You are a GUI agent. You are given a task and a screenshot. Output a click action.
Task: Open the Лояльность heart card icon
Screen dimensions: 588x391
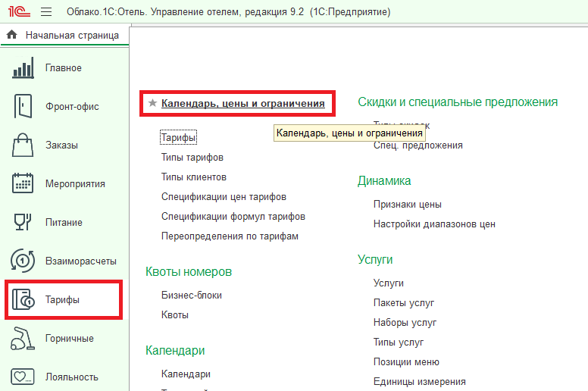point(23,377)
